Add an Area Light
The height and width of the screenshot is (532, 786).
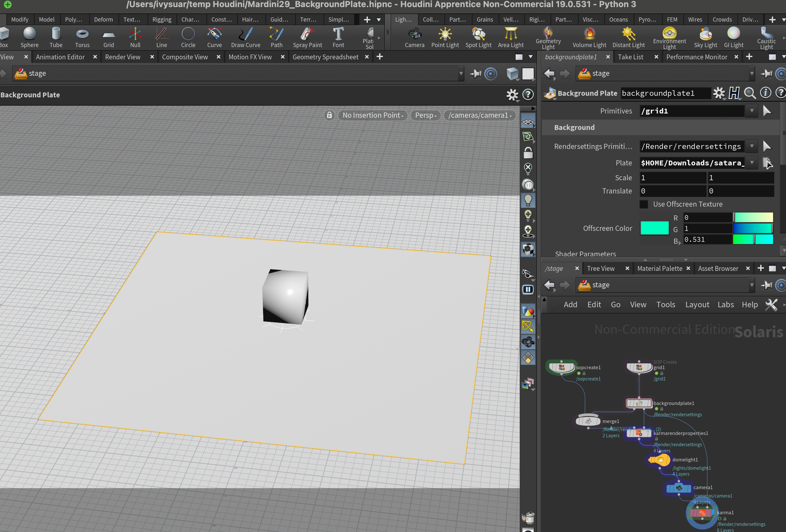point(511,37)
